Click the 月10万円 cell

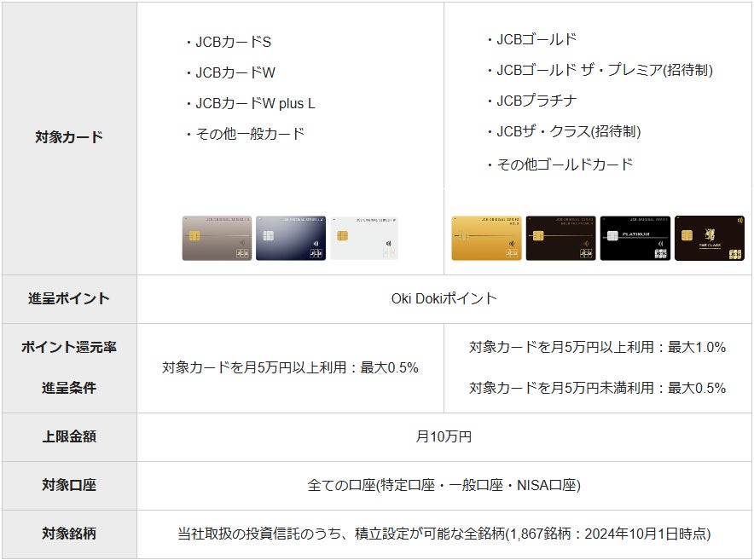(444, 436)
